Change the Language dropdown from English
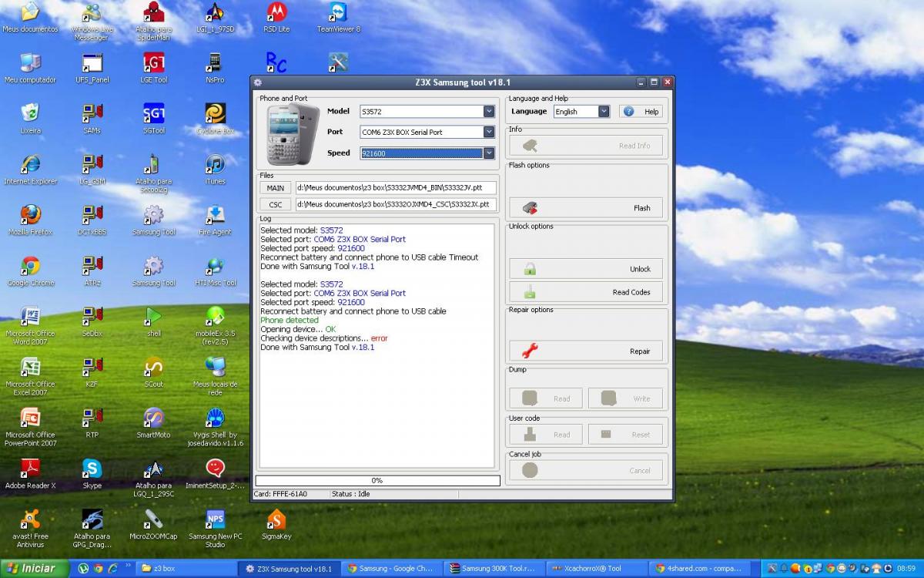Image resolution: width=924 pixels, height=578 pixels. pyautogui.click(x=581, y=112)
